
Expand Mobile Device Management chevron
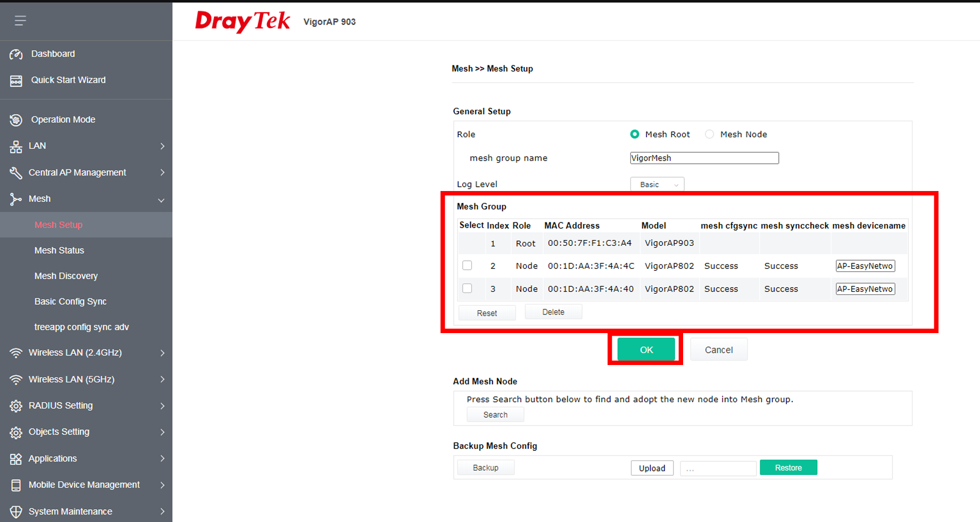click(x=162, y=485)
